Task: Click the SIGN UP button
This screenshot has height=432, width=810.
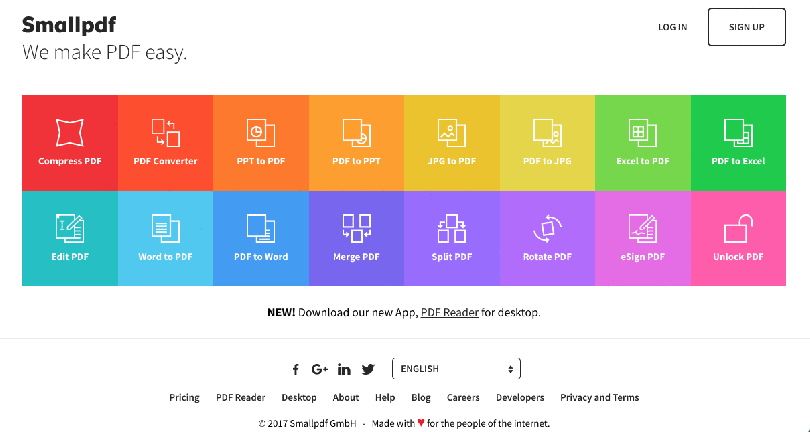Action: pos(746,27)
